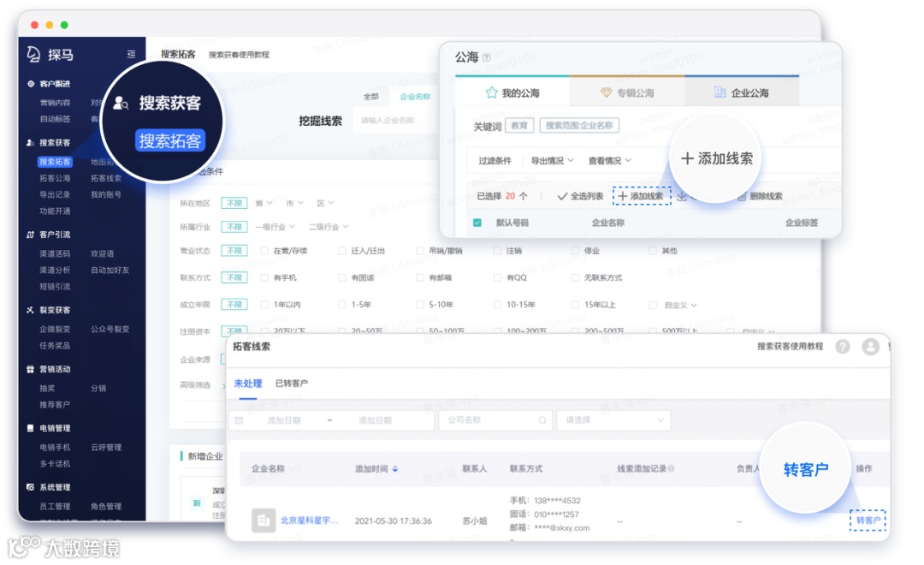Open user avatar in 拓客线索 header

[x=870, y=347]
